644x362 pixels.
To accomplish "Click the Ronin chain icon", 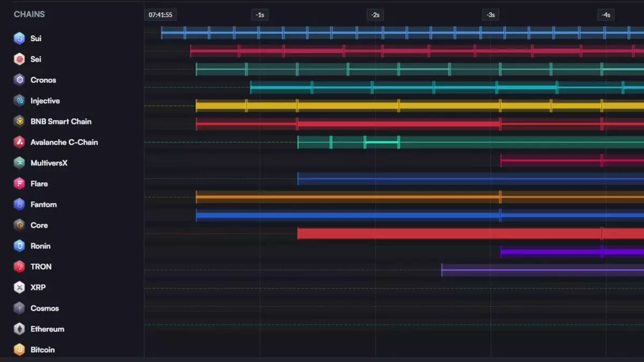I will (x=19, y=246).
